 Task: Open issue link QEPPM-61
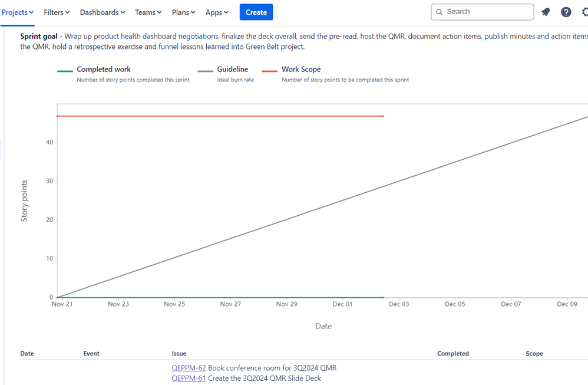pyautogui.click(x=189, y=379)
